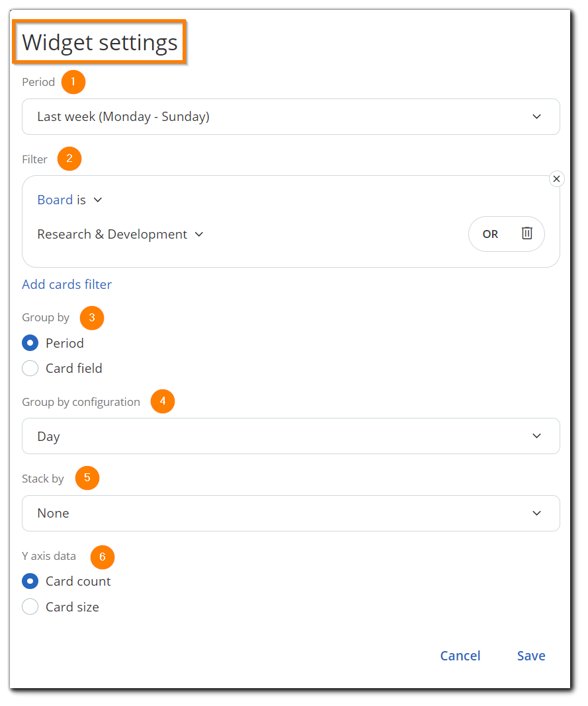Choose Card field for grouping
The image size is (588, 706).
(30, 368)
